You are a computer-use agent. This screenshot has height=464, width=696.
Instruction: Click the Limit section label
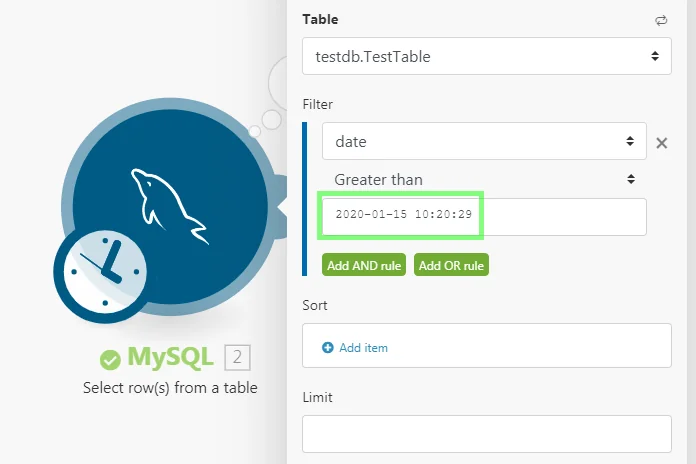(317, 397)
